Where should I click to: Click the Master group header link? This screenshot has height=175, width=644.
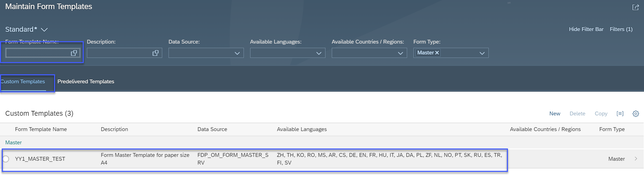[14, 143]
